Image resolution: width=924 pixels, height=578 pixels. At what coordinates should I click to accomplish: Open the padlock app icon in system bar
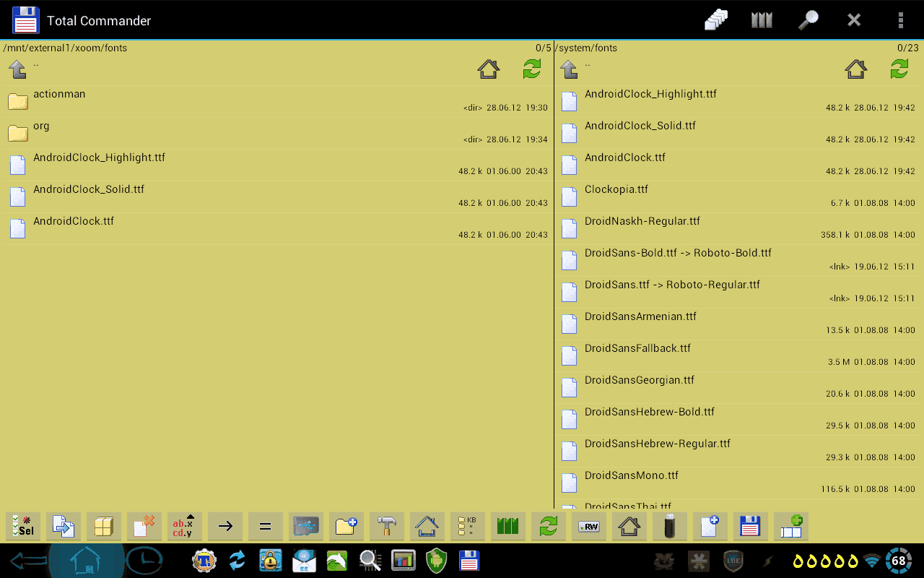(271, 561)
